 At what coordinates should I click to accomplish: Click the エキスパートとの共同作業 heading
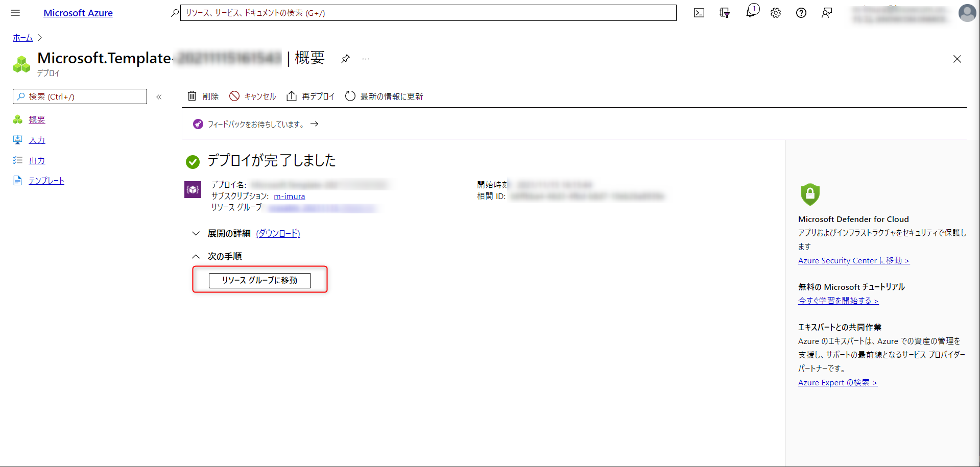(x=840, y=328)
